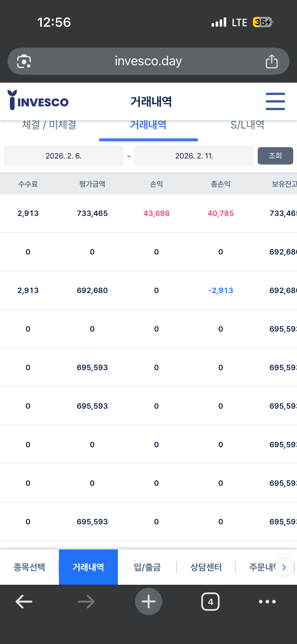This screenshot has height=644, width=297.
Task: Go back with the browser back arrow
Action: (x=24, y=602)
